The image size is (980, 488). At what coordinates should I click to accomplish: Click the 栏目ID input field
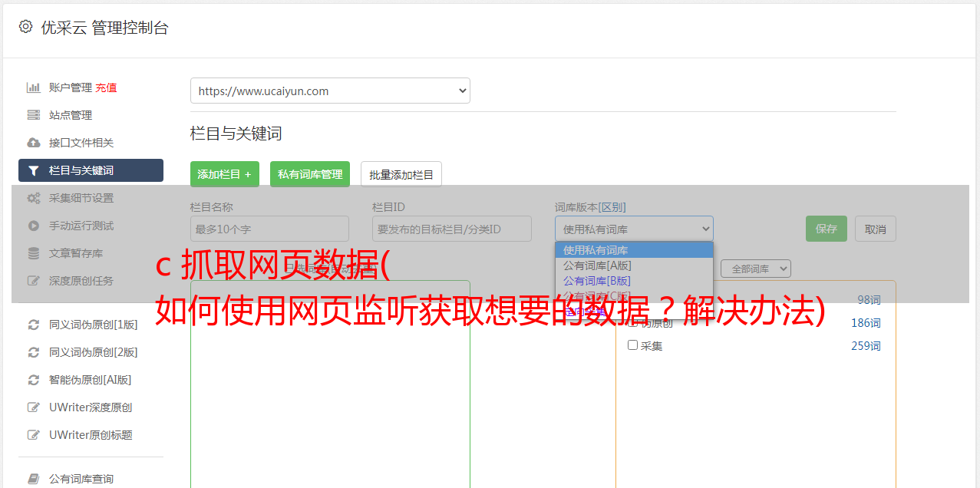[452, 229]
